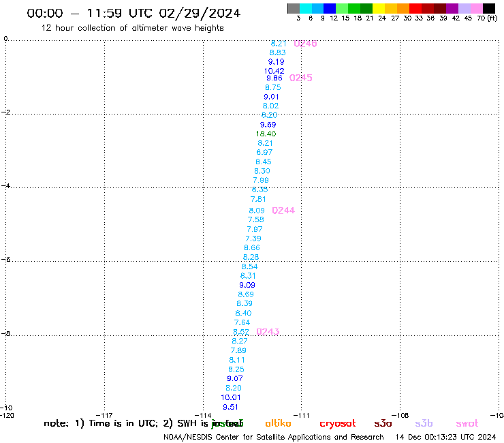
Task: Click the title '00:00 – 11:59 UTC 02/29/2024'
Action: click(x=133, y=14)
